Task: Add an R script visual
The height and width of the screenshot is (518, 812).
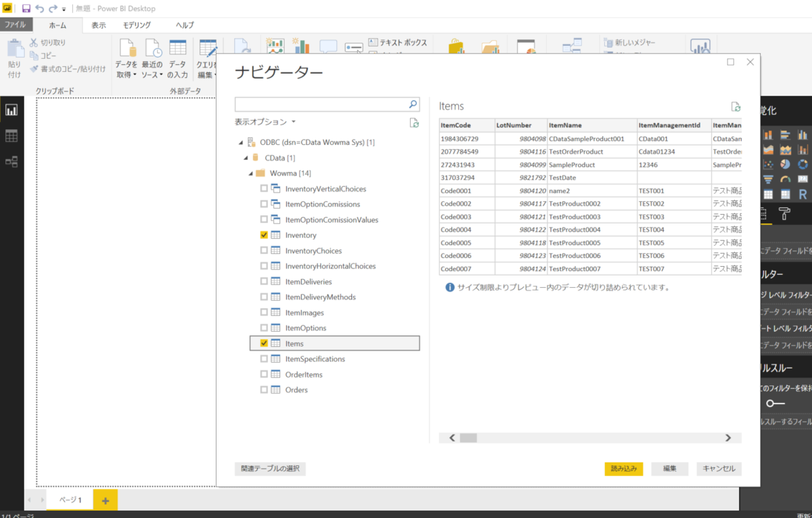Action: coord(803,194)
